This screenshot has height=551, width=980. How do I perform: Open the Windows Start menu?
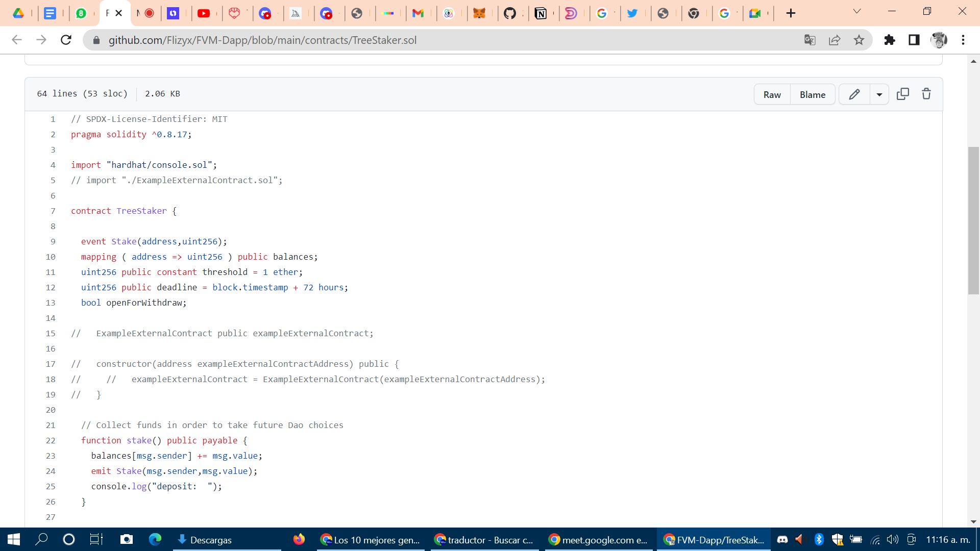[x=14, y=539]
